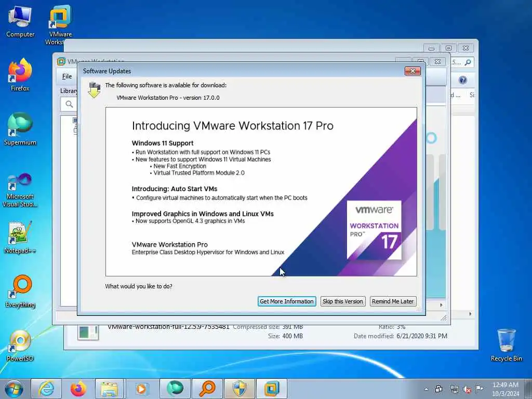Screen dimensions: 532x399
Task: Click 'Introducing: Auto Start VMs' heading
Action: [x=175, y=189]
